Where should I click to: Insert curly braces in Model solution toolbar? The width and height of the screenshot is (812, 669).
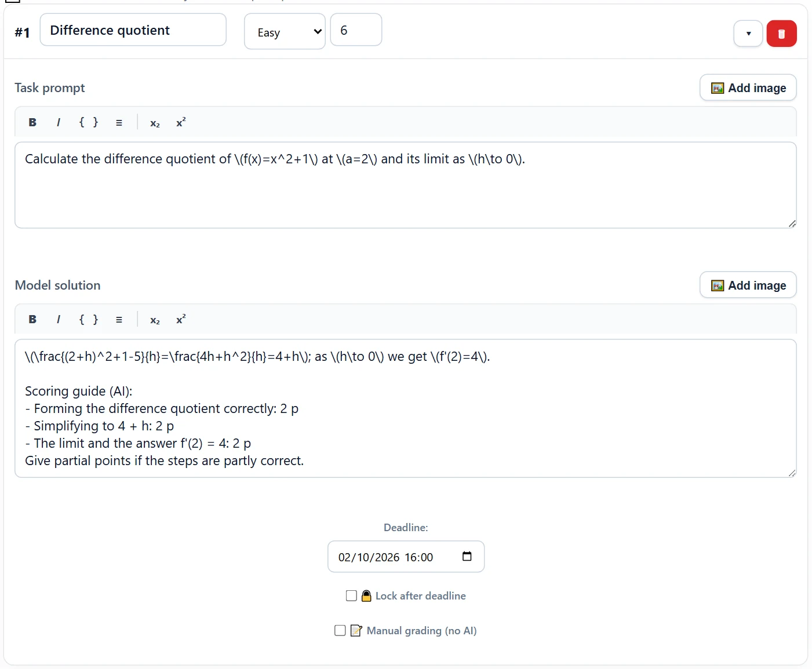(89, 319)
